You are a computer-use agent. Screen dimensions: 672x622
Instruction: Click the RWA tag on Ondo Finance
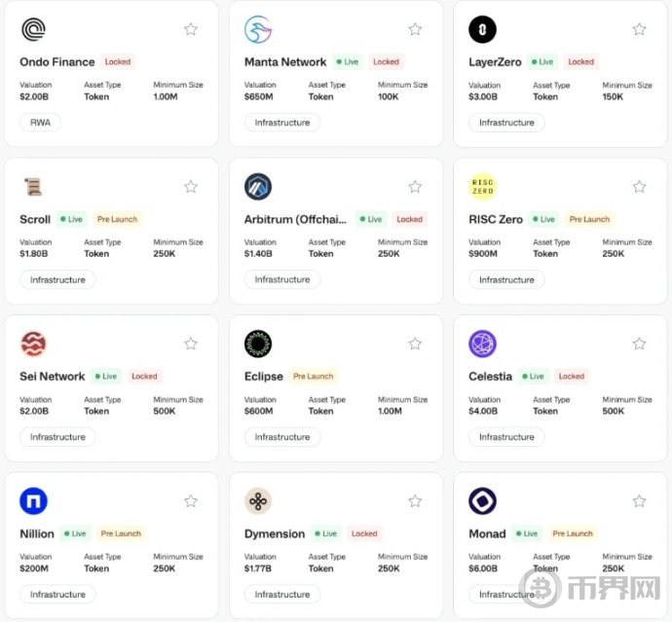tap(41, 123)
